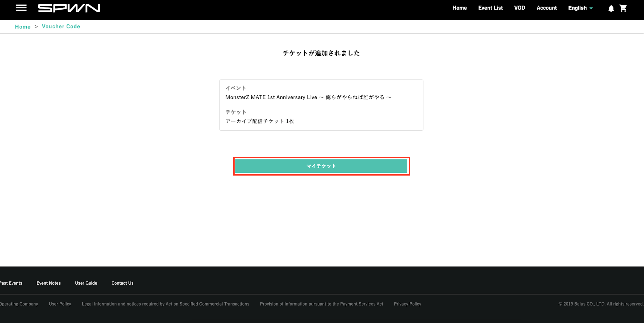Select the アーカイブ配信チケット 1枚 text
The width and height of the screenshot is (644, 323).
point(260,121)
